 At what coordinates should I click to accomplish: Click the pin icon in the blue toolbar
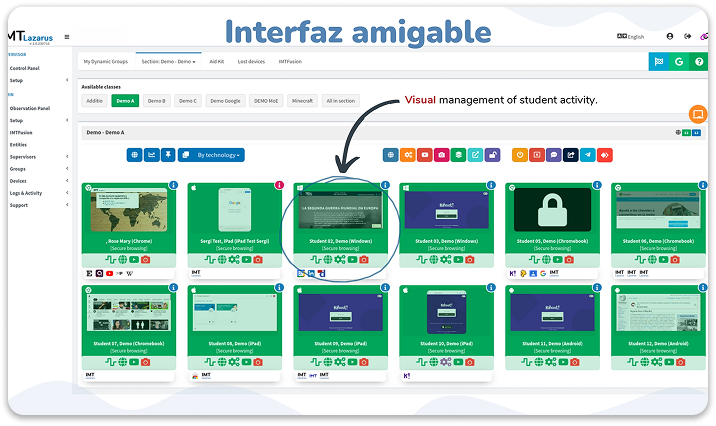click(168, 155)
